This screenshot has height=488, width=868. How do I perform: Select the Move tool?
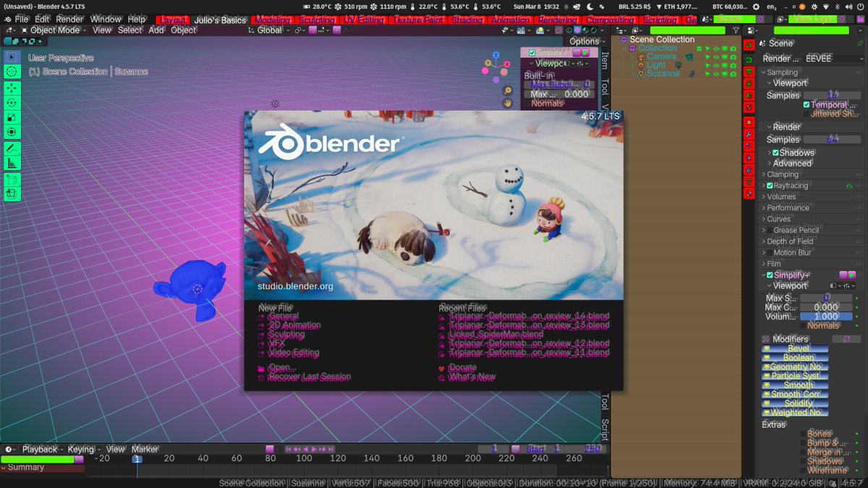pos(12,87)
